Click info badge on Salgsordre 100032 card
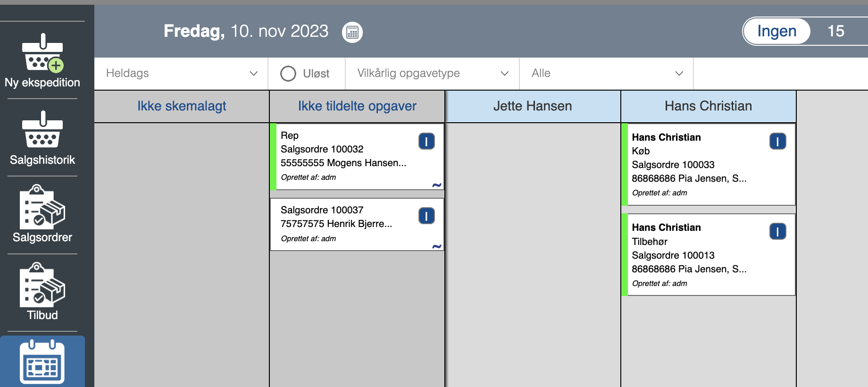 [x=426, y=141]
